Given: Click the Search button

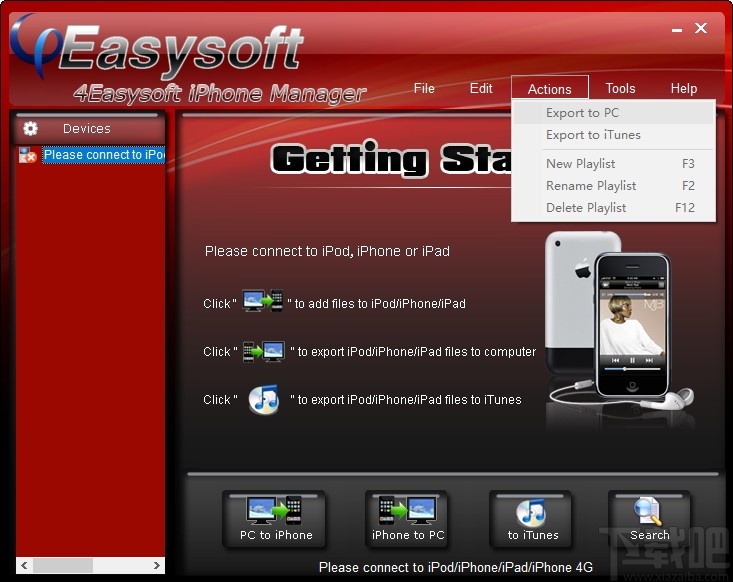Looking at the screenshot, I should (649, 519).
